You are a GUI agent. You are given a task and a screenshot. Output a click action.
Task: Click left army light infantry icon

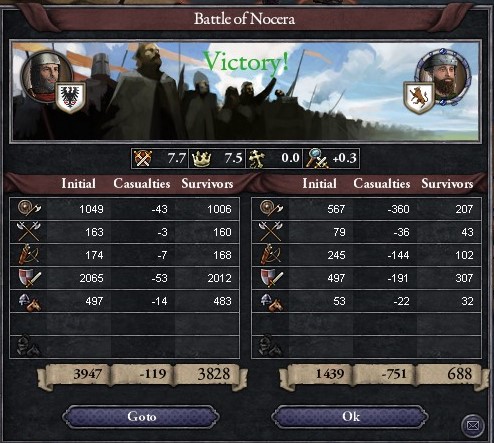click(x=29, y=209)
